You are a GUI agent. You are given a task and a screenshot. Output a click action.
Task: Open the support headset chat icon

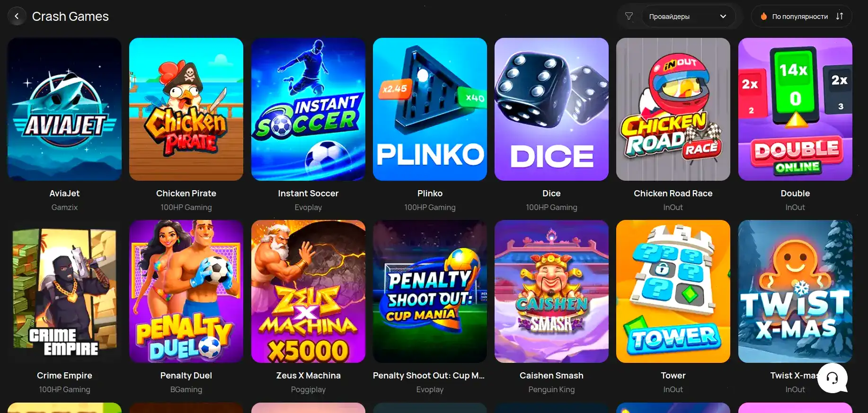tap(832, 378)
